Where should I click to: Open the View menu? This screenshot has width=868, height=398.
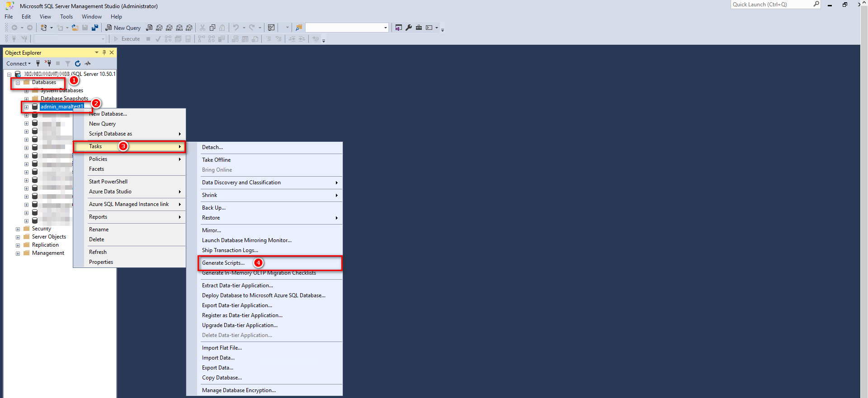(45, 17)
